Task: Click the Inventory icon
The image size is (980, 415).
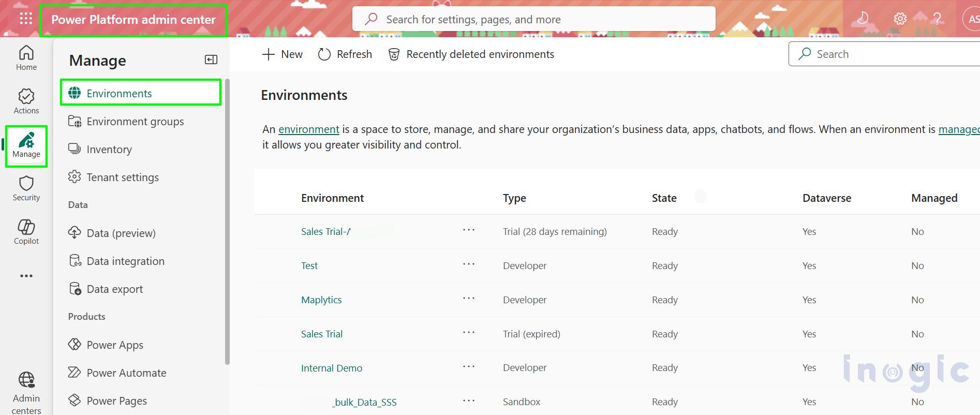Action: [75, 149]
